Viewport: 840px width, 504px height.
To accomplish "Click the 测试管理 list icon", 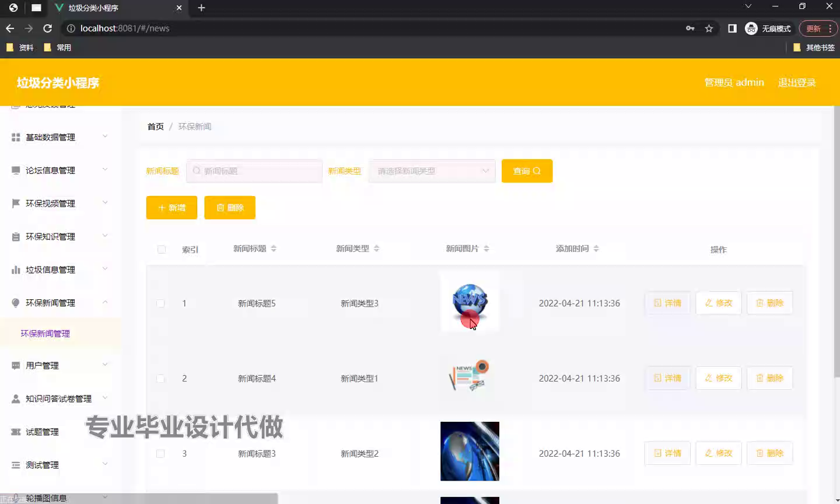I will tap(16, 466).
